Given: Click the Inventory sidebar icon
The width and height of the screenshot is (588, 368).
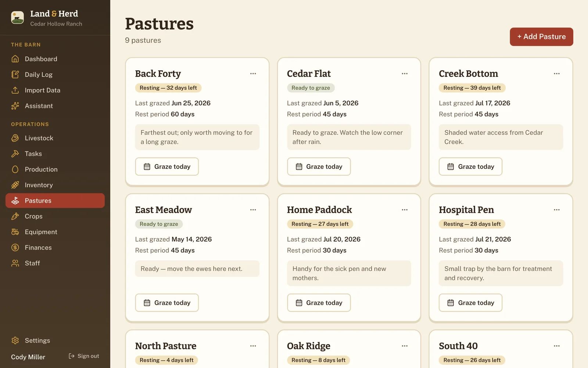Looking at the screenshot, I should pos(15,185).
